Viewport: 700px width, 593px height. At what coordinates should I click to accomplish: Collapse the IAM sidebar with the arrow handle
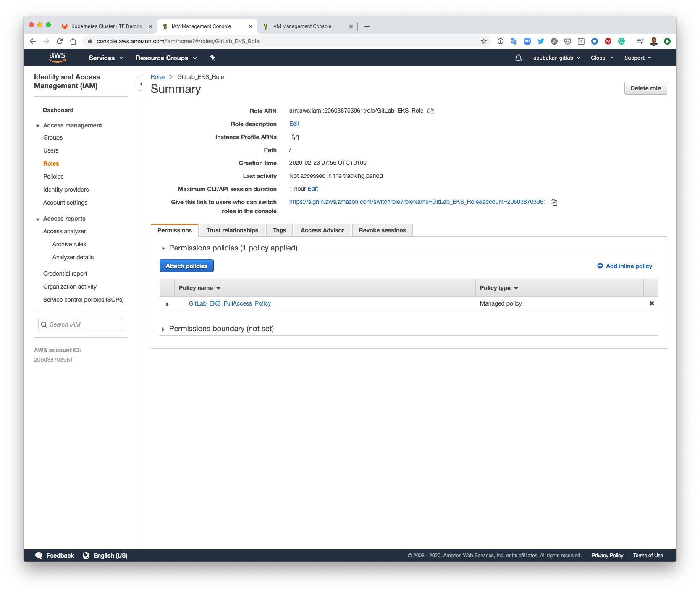click(141, 84)
